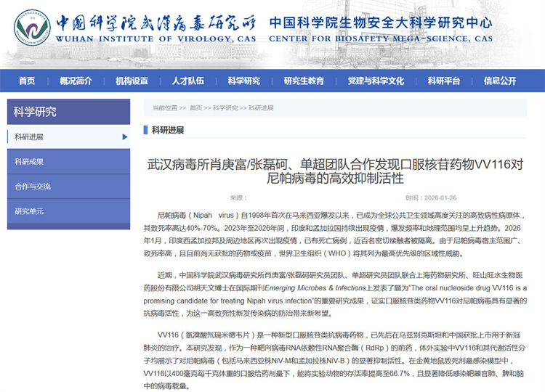Click the 科学研究 breadcrumb link
This screenshot has height=392, width=545.
click(x=225, y=108)
